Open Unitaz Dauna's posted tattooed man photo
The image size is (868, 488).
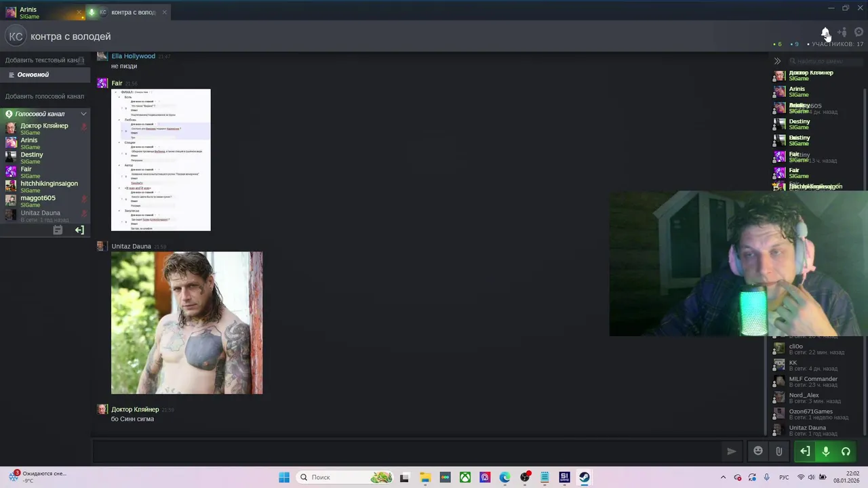click(x=186, y=323)
